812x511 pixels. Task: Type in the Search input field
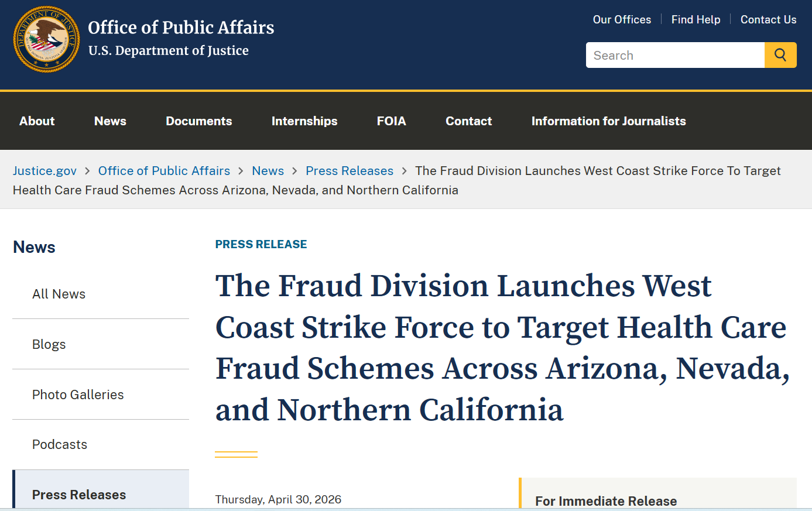pyautogui.click(x=675, y=55)
